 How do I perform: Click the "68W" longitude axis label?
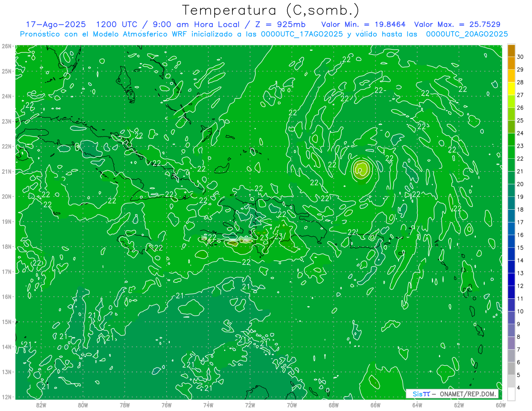(333, 405)
